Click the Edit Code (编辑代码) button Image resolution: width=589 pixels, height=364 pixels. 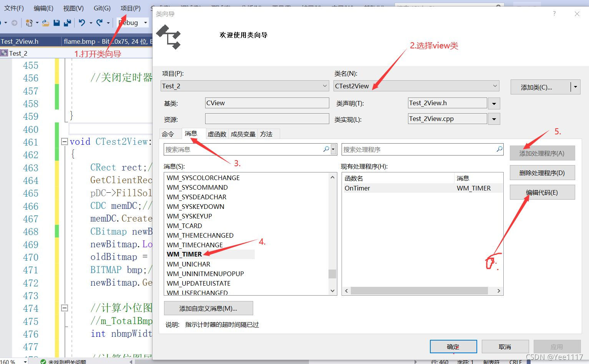pos(542,192)
